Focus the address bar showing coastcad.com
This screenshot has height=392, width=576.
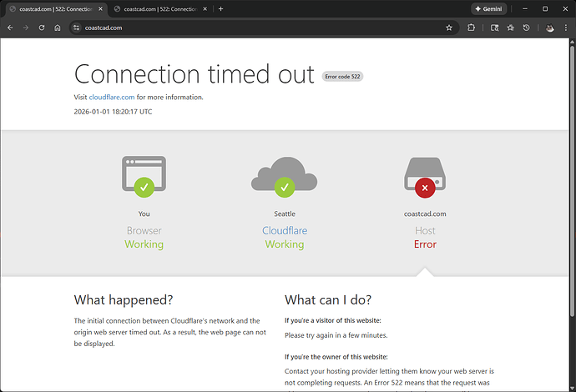point(250,28)
